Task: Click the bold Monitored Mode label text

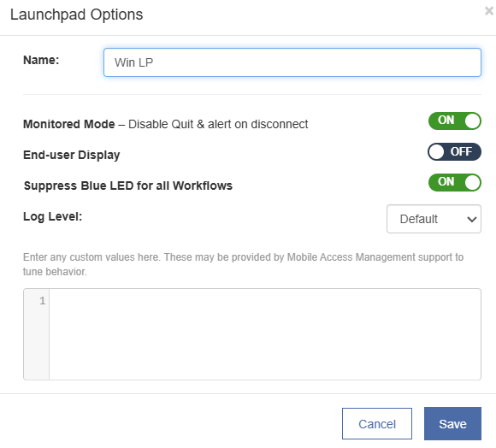Action: 69,124
